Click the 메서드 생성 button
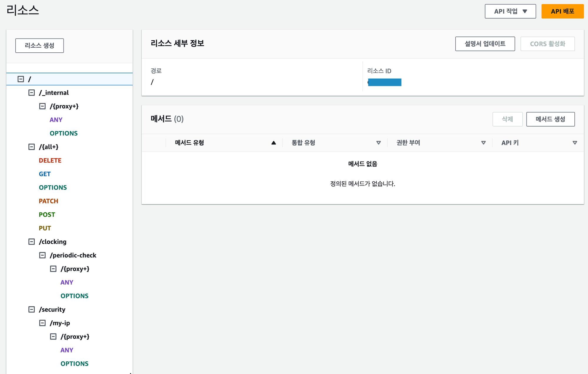Viewport: 588px width, 374px height. coord(550,119)
